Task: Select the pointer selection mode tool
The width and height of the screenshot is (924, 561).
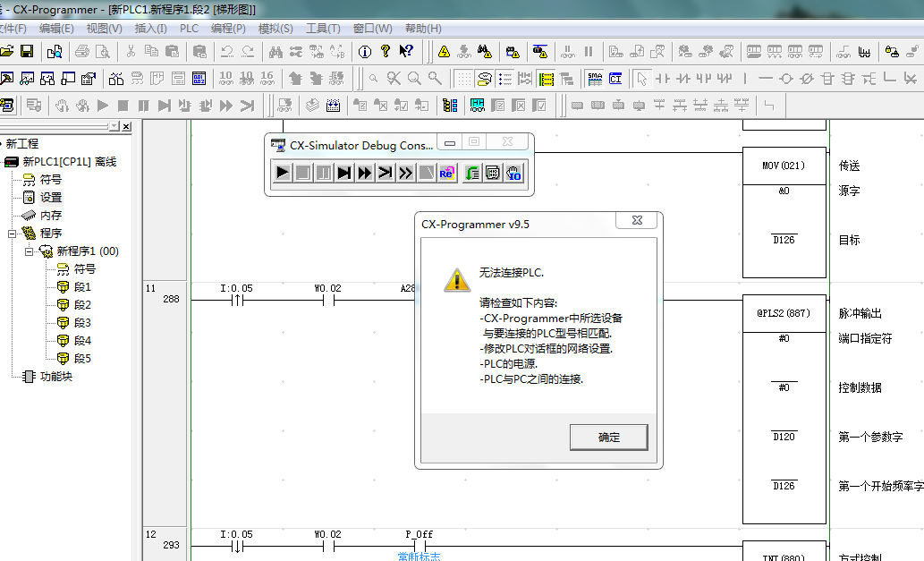Action: pos(641,79)
